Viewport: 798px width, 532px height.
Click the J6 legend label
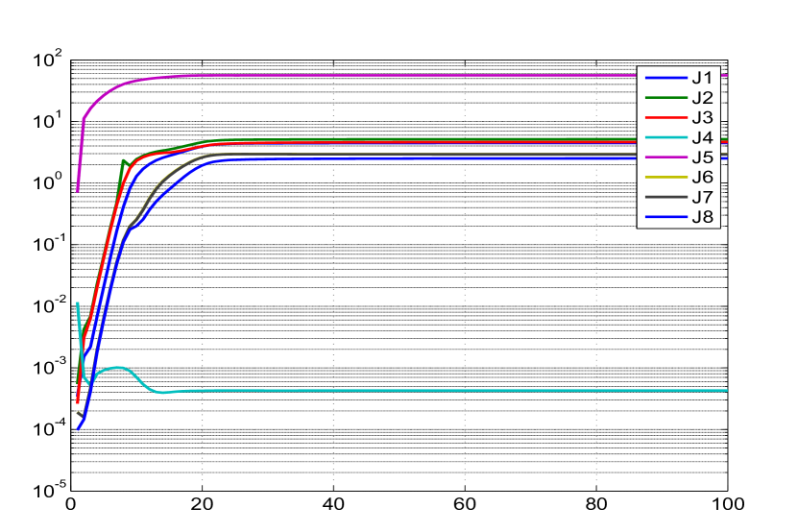click(x=702, y=177)
